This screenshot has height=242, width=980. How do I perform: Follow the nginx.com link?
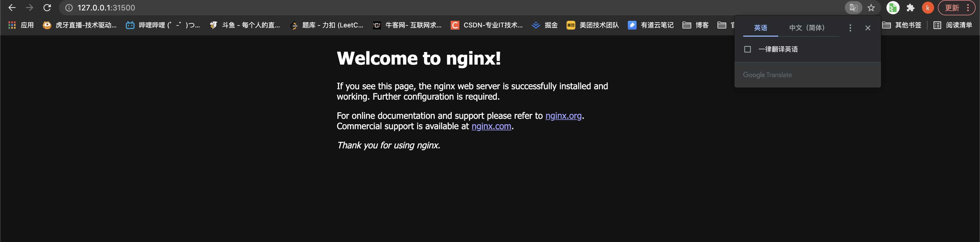coord(491,126)
